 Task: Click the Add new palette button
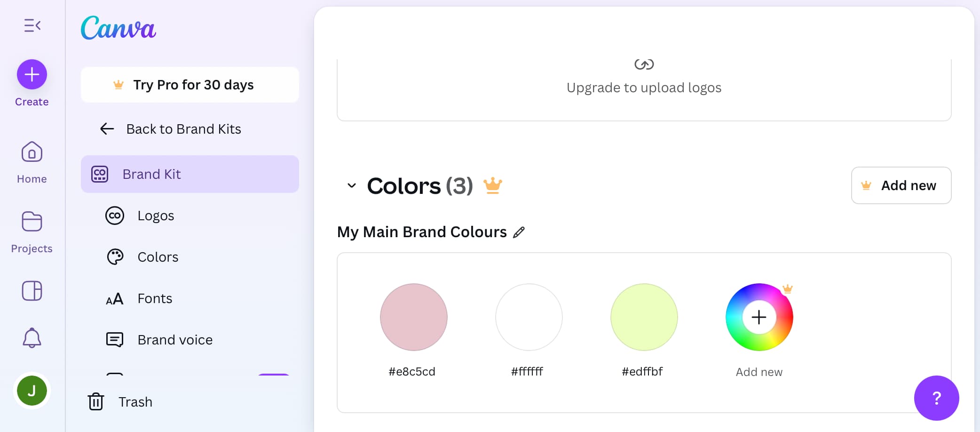pos(901,185)
